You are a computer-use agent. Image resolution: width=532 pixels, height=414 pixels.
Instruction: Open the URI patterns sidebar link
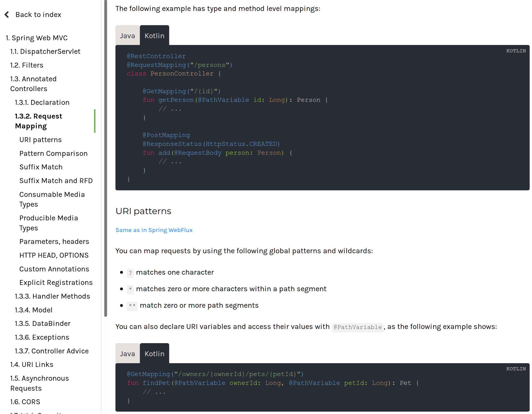pos(40,140)
